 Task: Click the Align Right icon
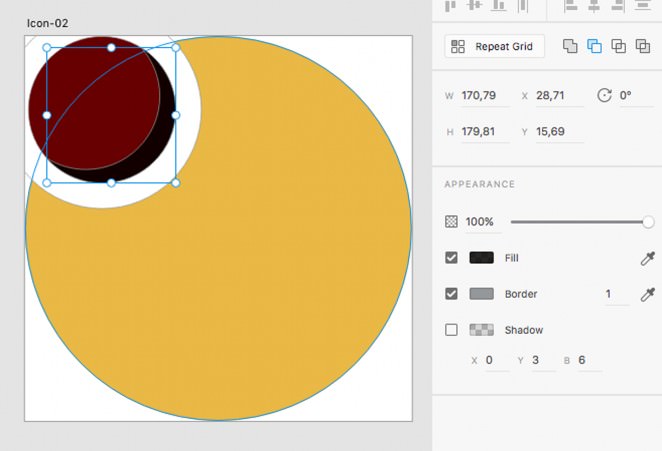618,5
